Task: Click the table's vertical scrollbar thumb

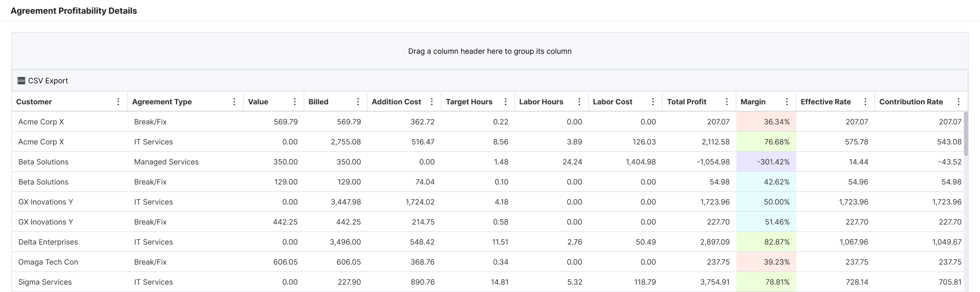Action: click(x=966, y=133)
